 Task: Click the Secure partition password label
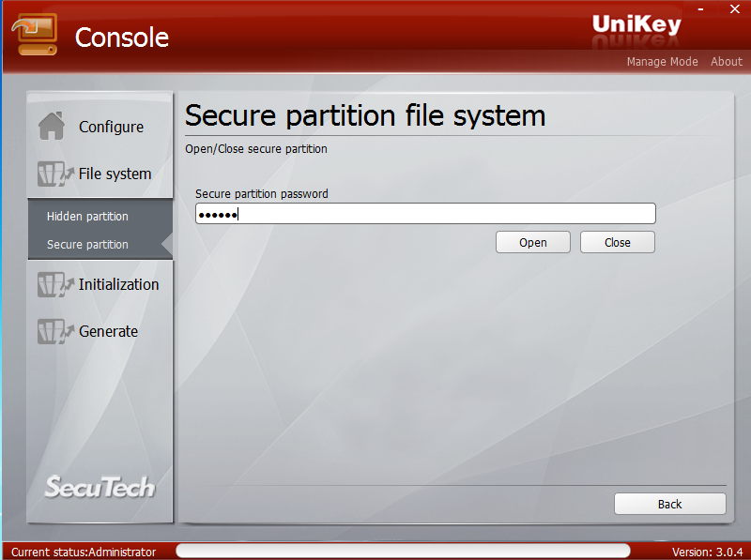262,194
